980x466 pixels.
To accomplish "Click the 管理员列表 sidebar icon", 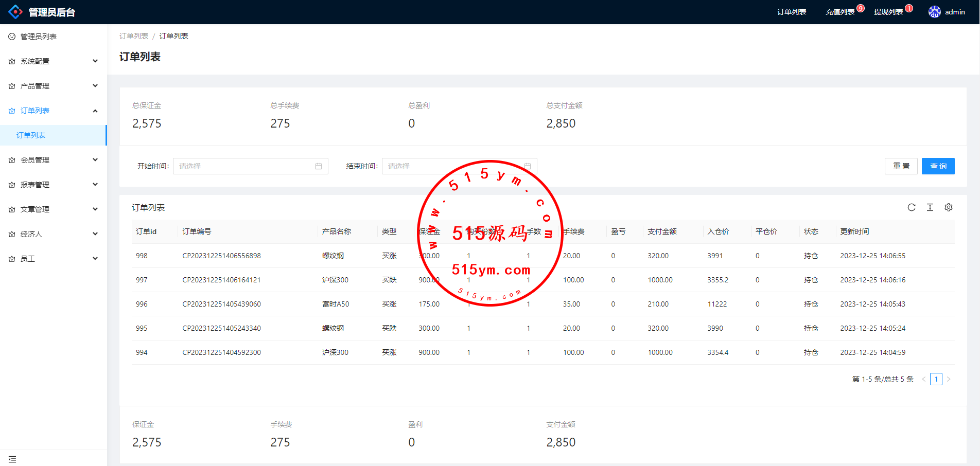I will click(12, 37).
